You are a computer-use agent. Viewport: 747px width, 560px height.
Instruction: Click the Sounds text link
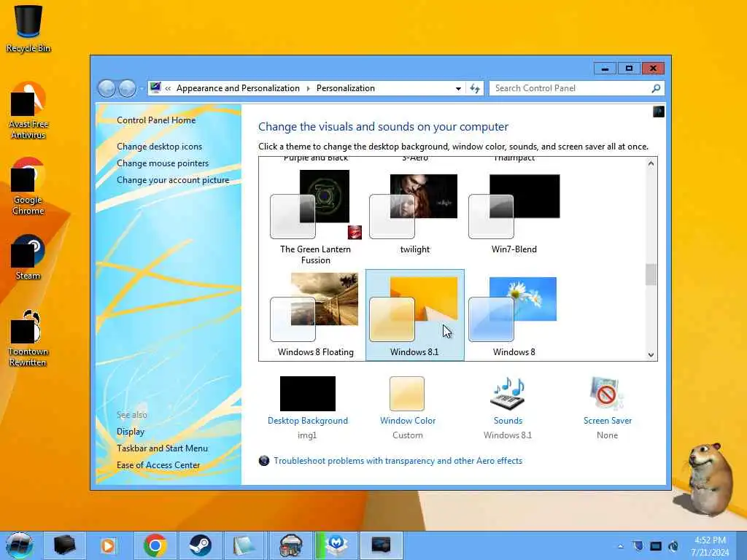click(508, 421)
